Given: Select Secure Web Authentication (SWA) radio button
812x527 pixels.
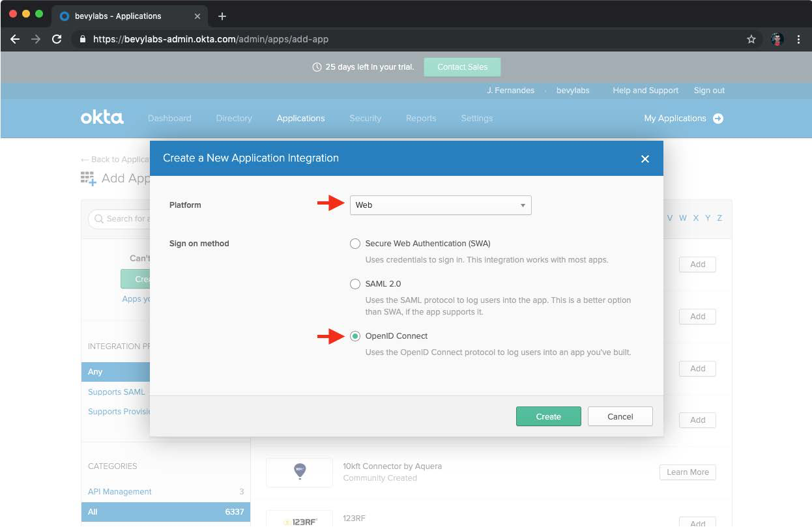Looking at the screenshot, I should coord(355,244).
